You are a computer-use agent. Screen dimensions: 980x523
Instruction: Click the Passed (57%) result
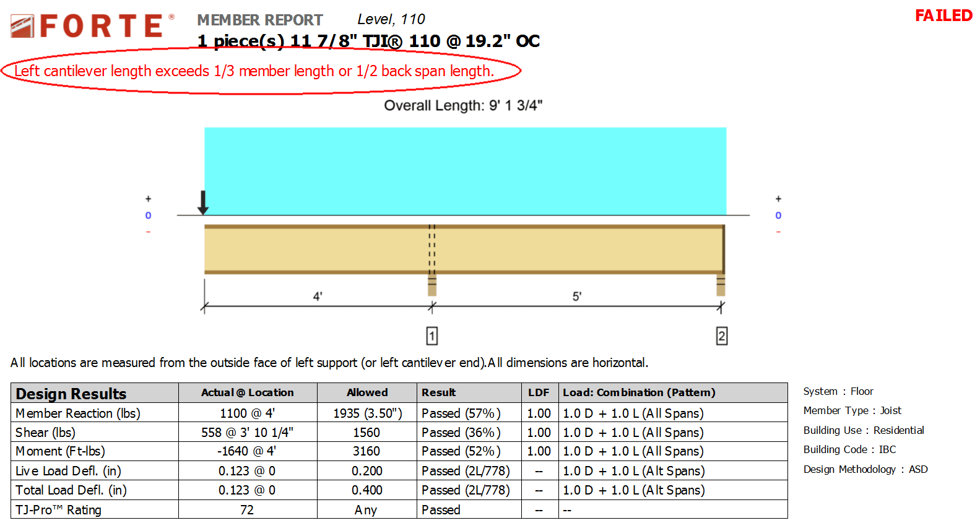461,413
